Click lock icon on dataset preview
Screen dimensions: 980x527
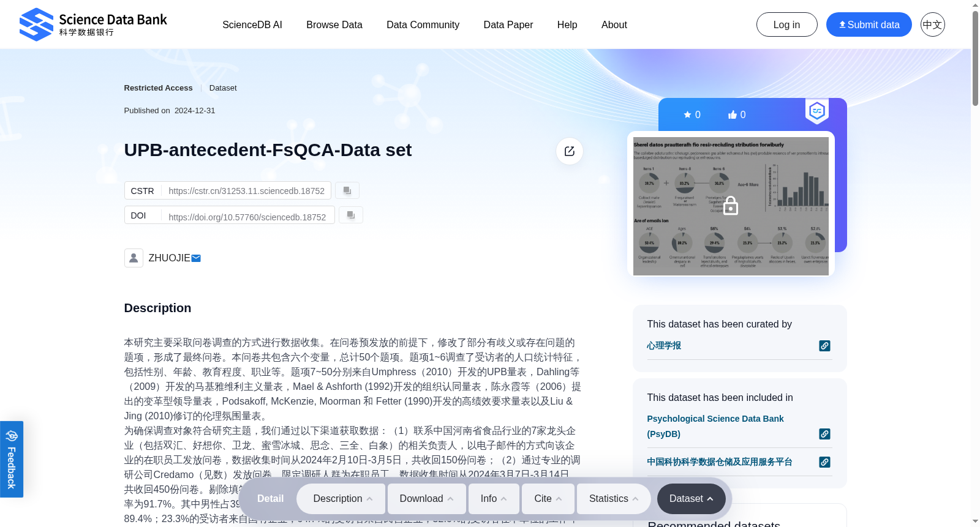(x=731, y=206)
